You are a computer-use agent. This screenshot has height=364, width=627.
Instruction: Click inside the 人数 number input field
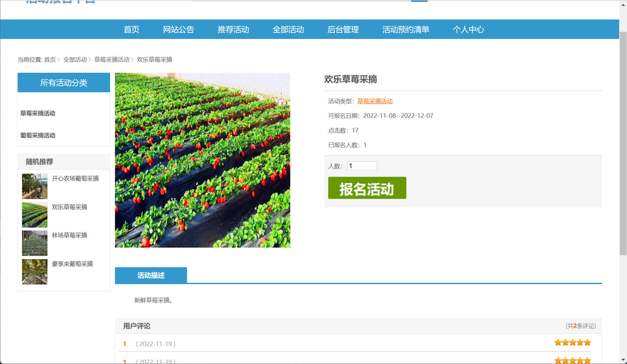coord(362,166)
